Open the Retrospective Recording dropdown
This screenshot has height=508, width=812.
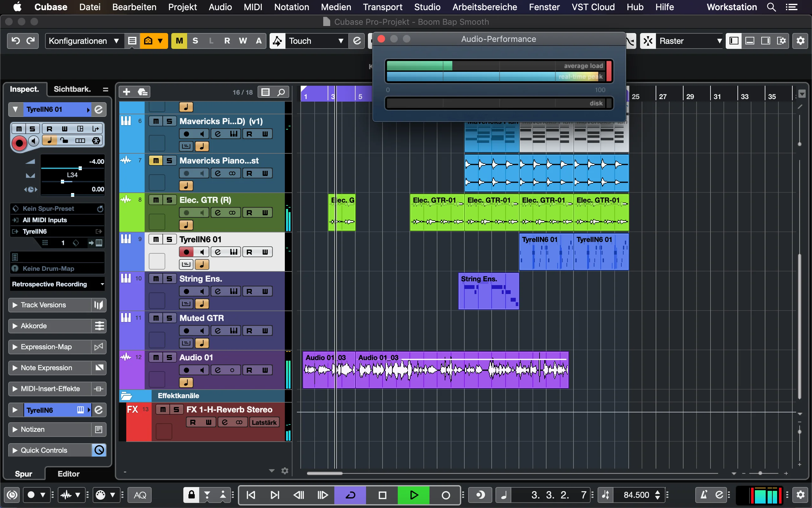point(57,284)
